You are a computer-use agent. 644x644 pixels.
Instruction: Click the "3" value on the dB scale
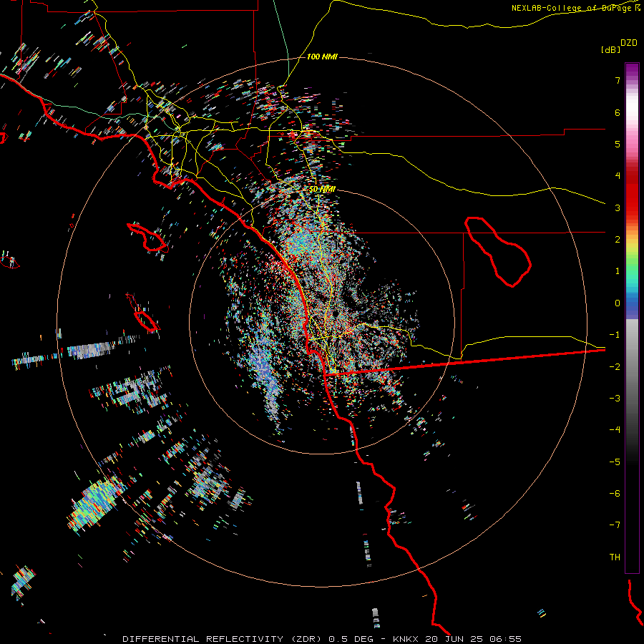tap(618, 208)
